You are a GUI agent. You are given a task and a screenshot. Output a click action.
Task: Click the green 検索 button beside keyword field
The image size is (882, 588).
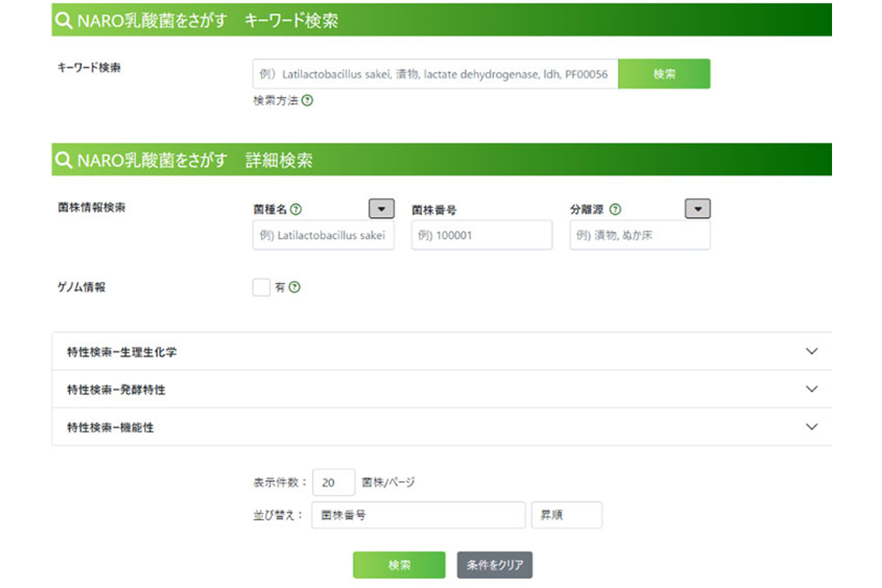(664, 74)
